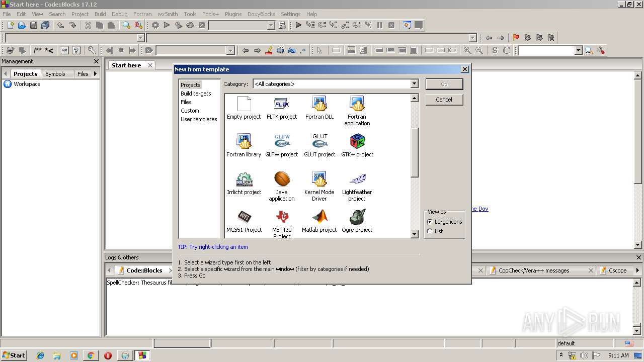Click the DoxyBlocks wrench preferences icon
This screenshot has height=362, width=644.
click(92, 50)
